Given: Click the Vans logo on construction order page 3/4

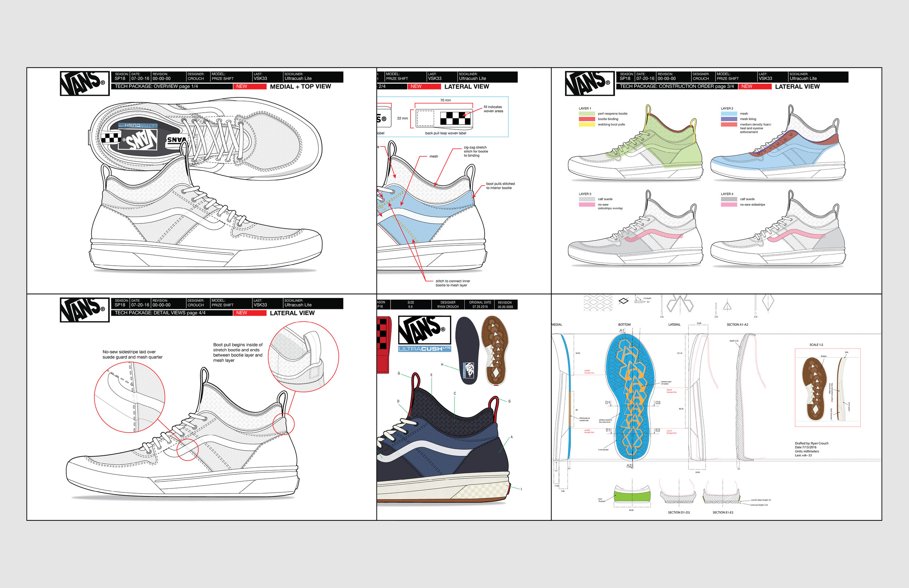Looking at the screenshot, I should pos(590,83).
